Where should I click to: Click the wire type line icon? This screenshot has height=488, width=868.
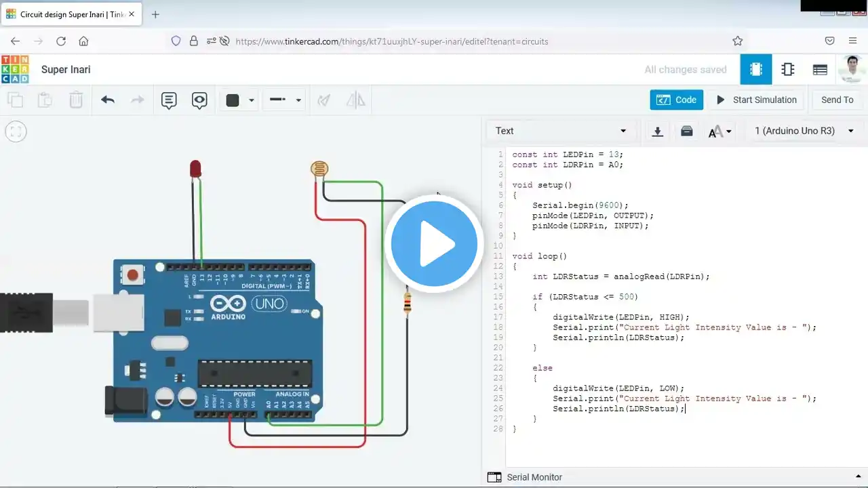click(x=278, y=100)
